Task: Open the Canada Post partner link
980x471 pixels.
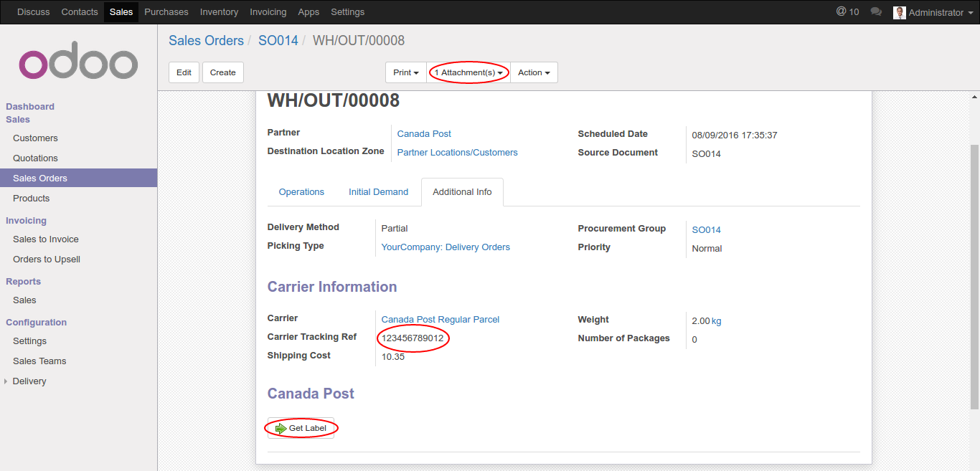Action: (424, 134)
